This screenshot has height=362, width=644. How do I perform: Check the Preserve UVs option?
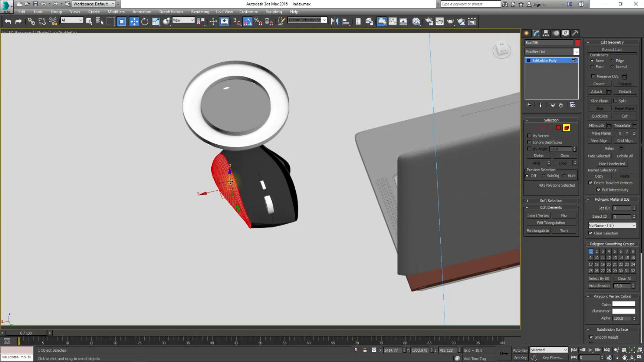[x=593, y=76]
